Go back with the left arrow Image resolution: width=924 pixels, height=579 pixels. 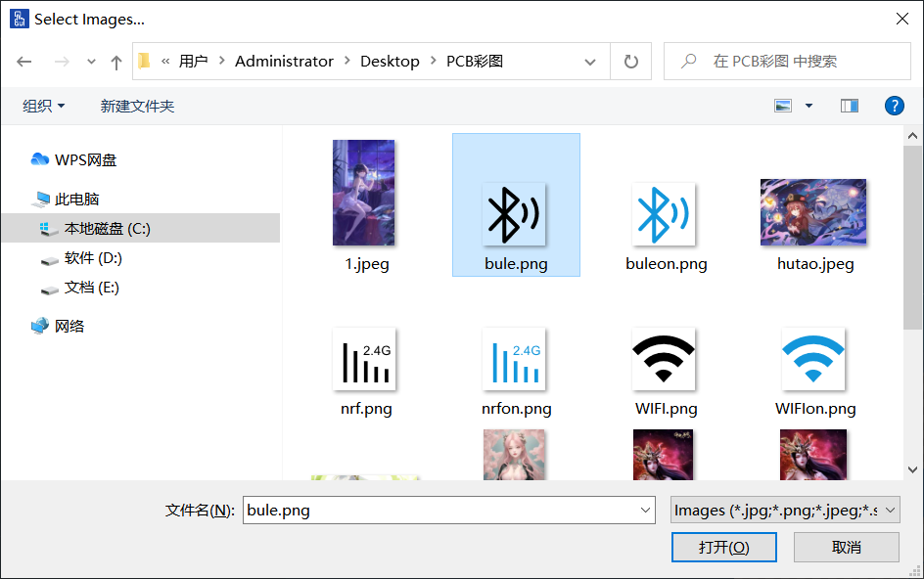tap(24, 62)
